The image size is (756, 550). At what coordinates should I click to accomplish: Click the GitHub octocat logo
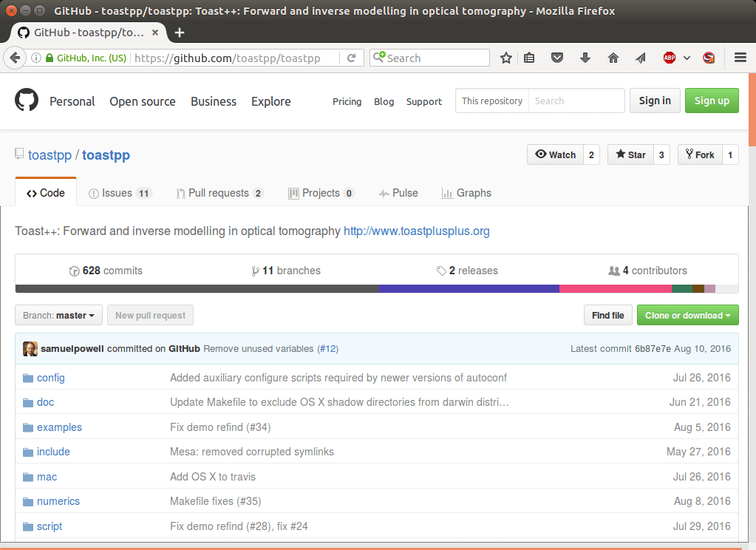(x=27, y=100)
